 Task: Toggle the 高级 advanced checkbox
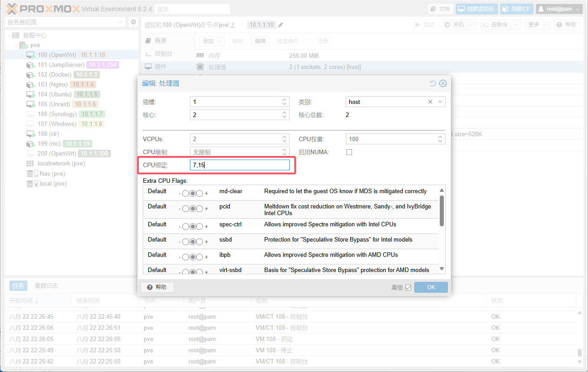(x=408, y=287)
